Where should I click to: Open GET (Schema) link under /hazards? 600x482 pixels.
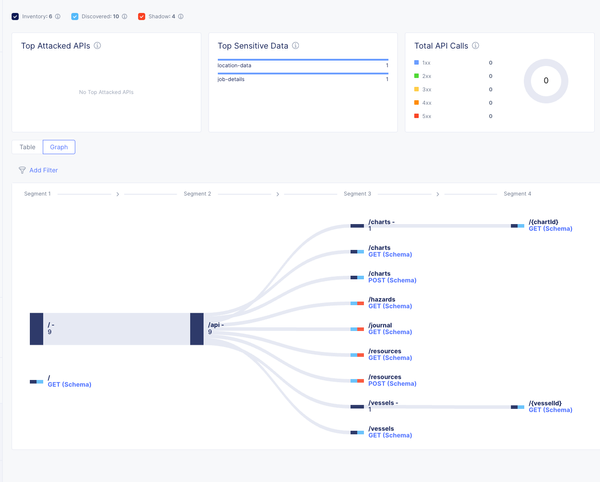coord(390,307)
